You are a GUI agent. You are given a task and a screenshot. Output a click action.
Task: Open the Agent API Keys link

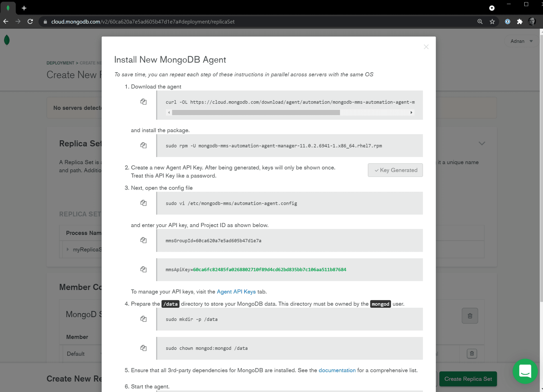[236, 292]
